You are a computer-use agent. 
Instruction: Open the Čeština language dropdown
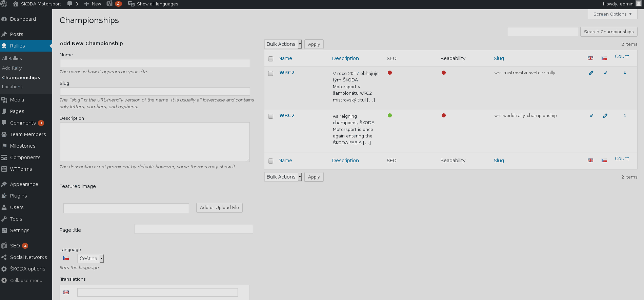pos(90,259)
